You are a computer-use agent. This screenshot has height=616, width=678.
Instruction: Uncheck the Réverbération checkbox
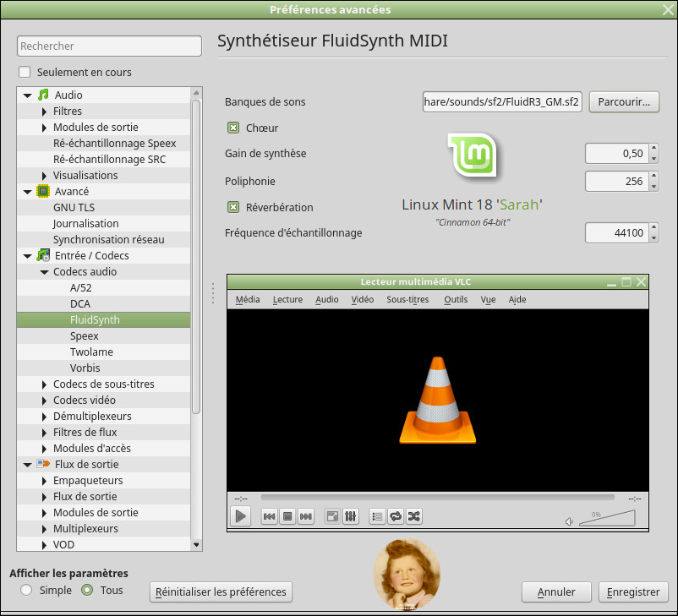233,207
